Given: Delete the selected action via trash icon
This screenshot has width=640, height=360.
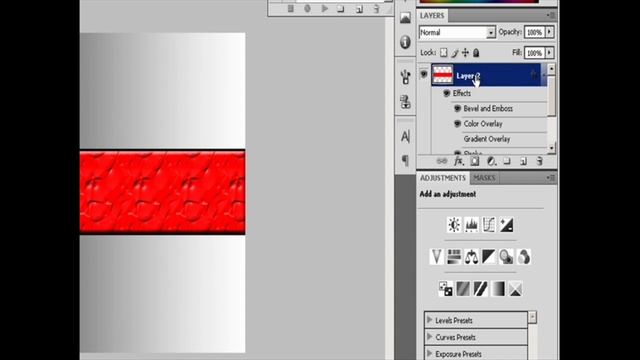Looking at the screenshot, I should (376, 9).
